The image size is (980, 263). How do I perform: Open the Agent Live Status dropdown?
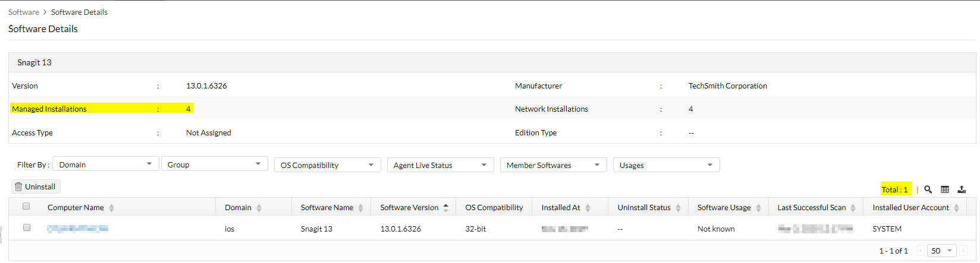coord(440,165)
